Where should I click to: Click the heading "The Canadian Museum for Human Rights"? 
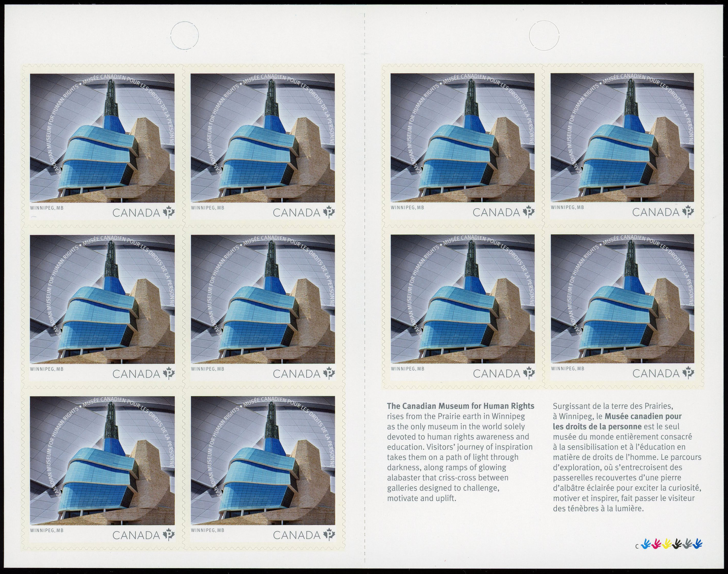tap(460, 406)
